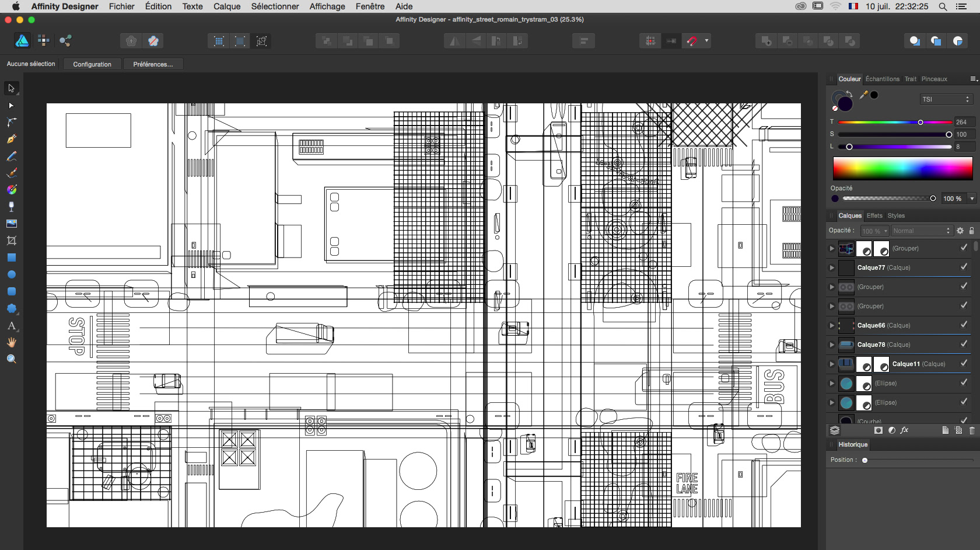Click the delete layer trash icon
This screenshot has height=550, width=980.
[972, 430]
